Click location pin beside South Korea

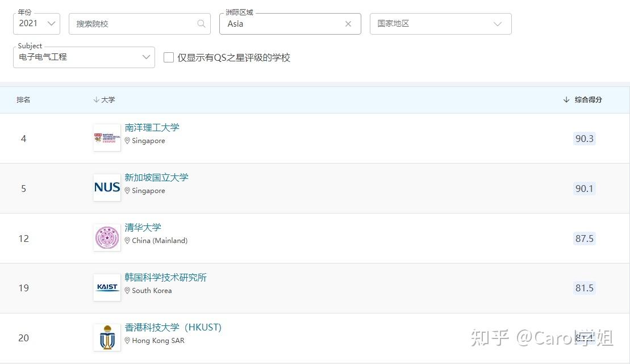127,291
